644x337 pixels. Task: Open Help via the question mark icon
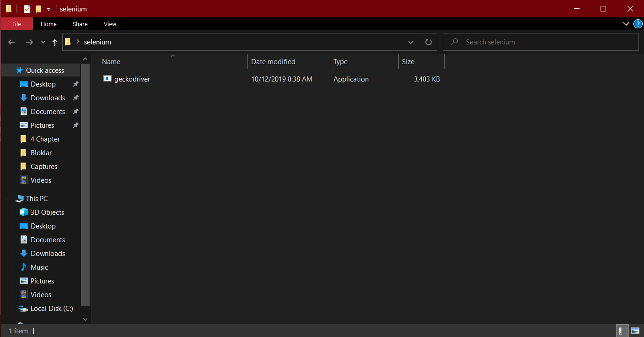tap(638, 24)
